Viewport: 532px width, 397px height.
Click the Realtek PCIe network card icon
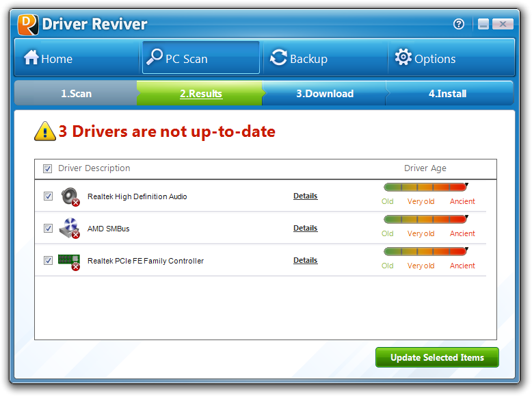pyautogui.click(x=69, y=262)
